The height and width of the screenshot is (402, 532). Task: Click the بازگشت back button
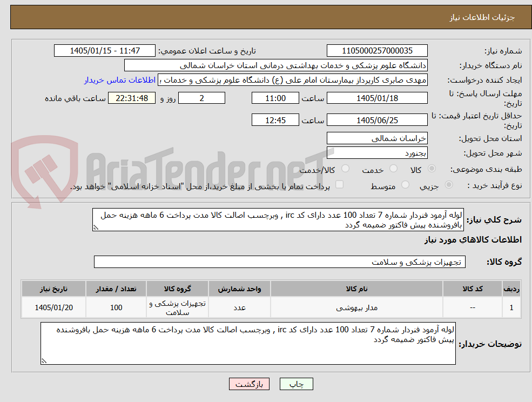point(249,384)
